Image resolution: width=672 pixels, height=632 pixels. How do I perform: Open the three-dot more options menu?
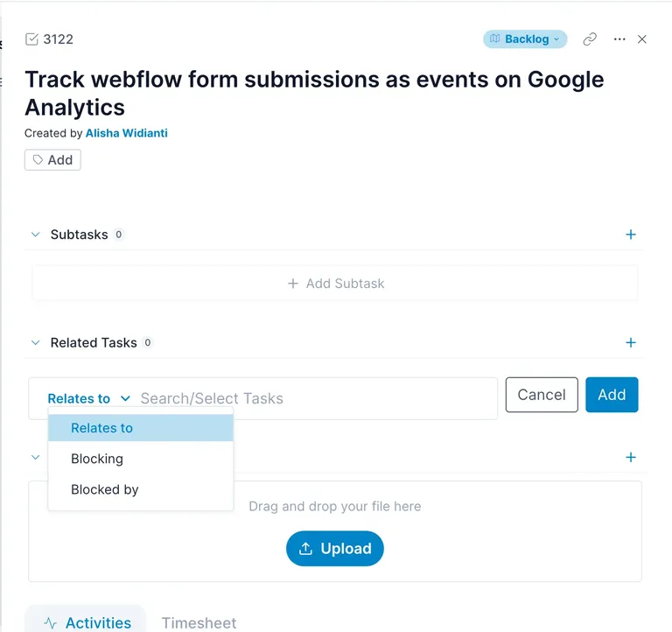click(619, 39)
